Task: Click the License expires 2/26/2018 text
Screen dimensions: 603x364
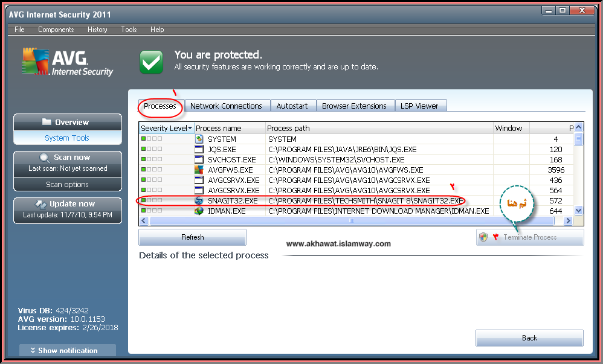Action: [68, 328]
